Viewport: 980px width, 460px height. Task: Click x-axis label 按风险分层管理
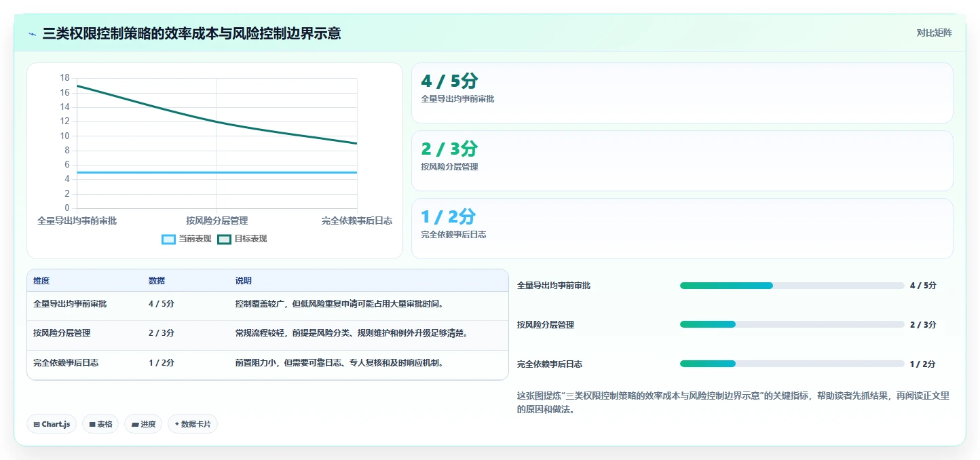217,221
